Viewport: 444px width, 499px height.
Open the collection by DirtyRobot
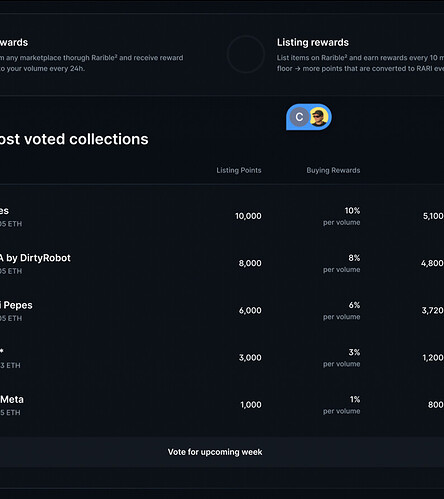pos(35,258)
